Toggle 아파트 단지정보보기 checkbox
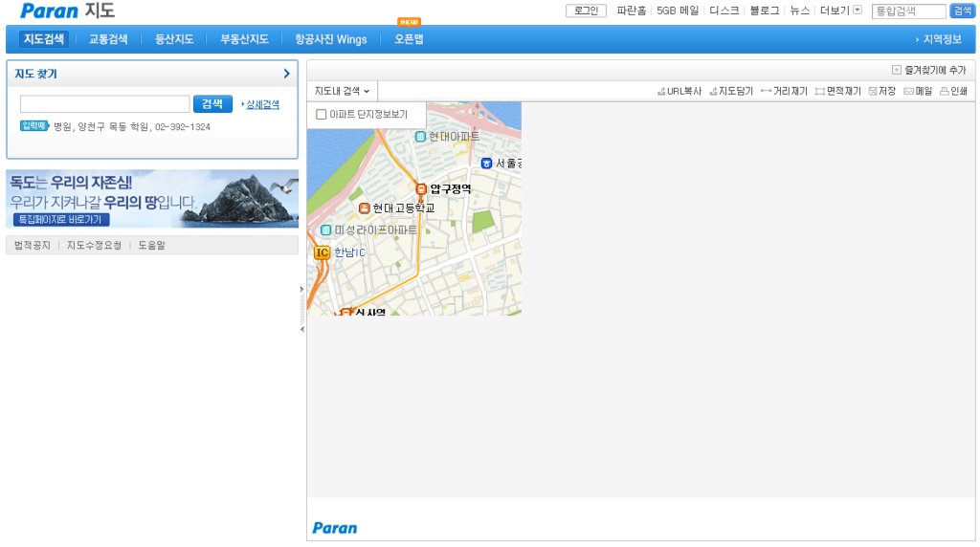980x547 pixels. coord(322,114)
